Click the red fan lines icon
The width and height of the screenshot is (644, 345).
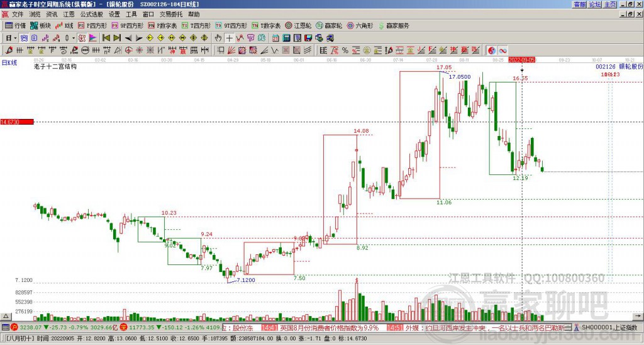[231, 50]
